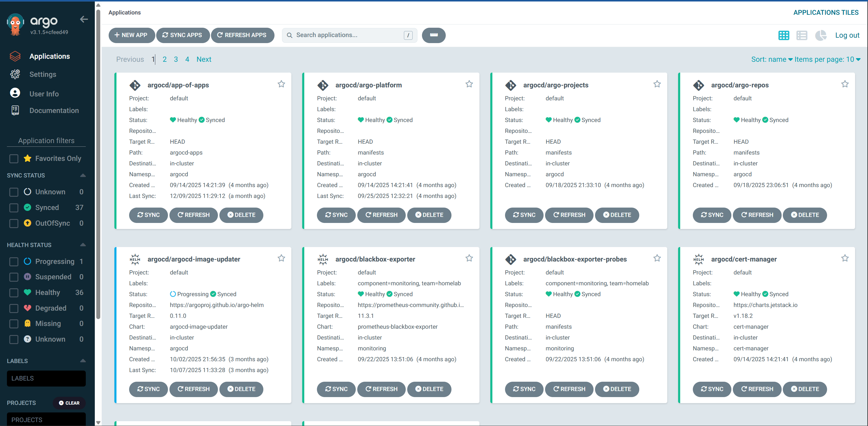Select Applications in the navigation menu
The height and width of the screenshot is (426, 868).
(50, 56)
